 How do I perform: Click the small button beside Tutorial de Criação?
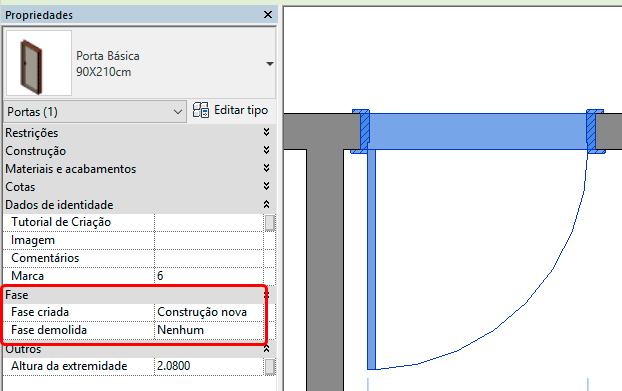coord(270,222)
